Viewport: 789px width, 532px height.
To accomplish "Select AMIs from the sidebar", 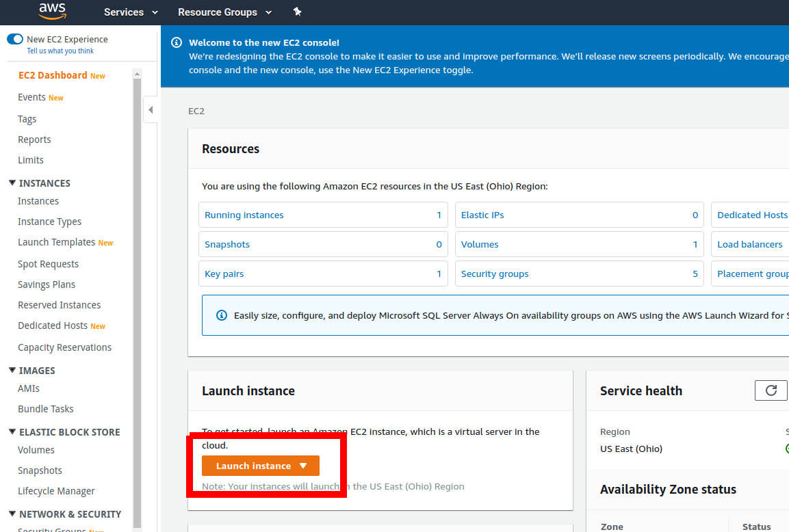I will click(x=29, y=388).
